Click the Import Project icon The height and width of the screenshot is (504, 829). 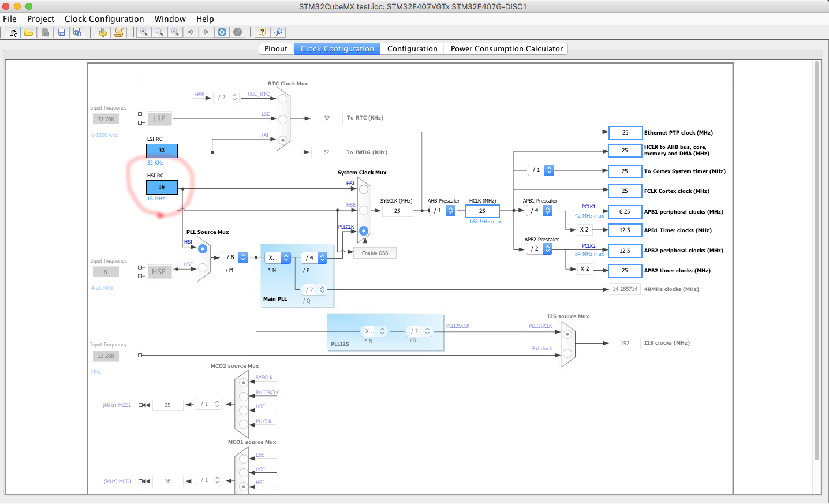pyautogui.click(x=45, y=32)
